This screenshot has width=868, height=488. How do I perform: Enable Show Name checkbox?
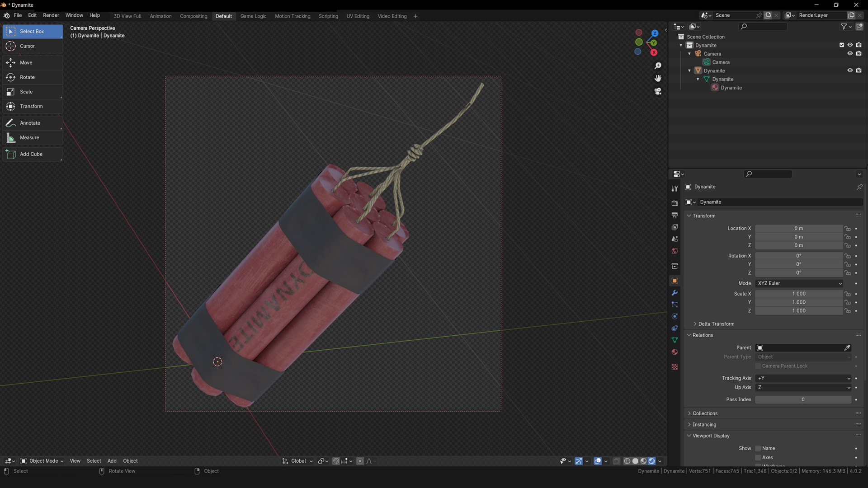coord(758,449)
